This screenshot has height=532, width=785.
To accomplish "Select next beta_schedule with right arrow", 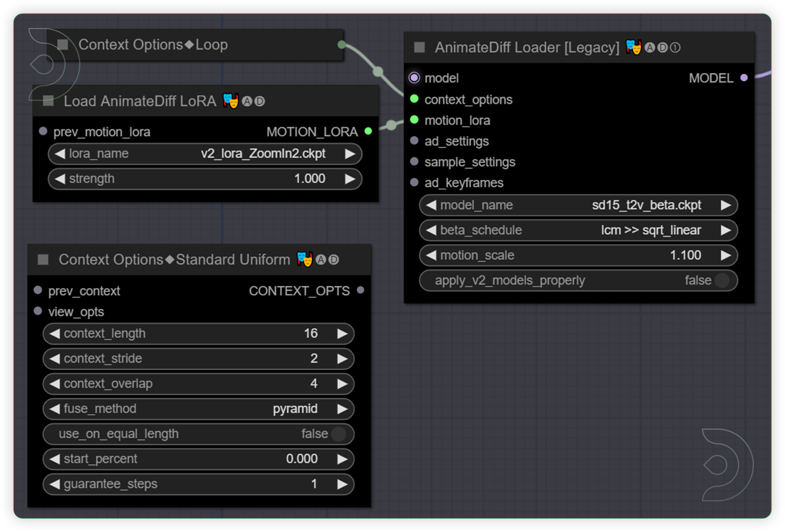I will tap(726, 230).
